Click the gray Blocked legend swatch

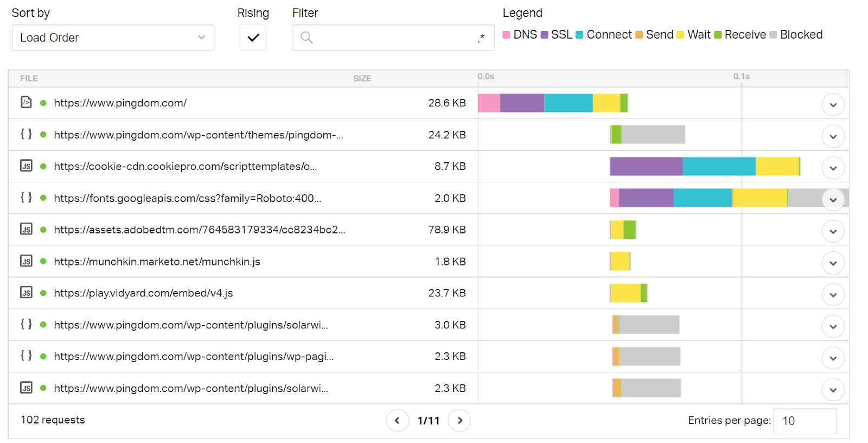point(773,35)
